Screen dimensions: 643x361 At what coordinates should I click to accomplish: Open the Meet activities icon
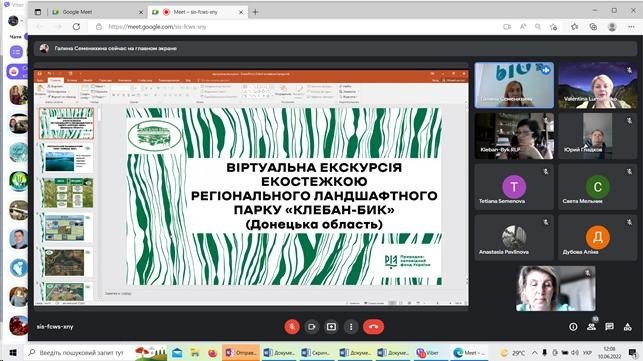coord(627,327)
